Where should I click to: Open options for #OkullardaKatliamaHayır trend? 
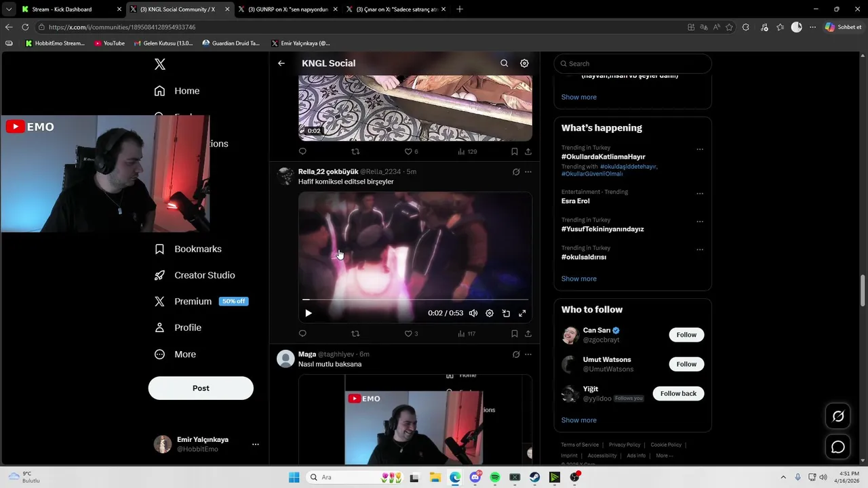point(700,150)
